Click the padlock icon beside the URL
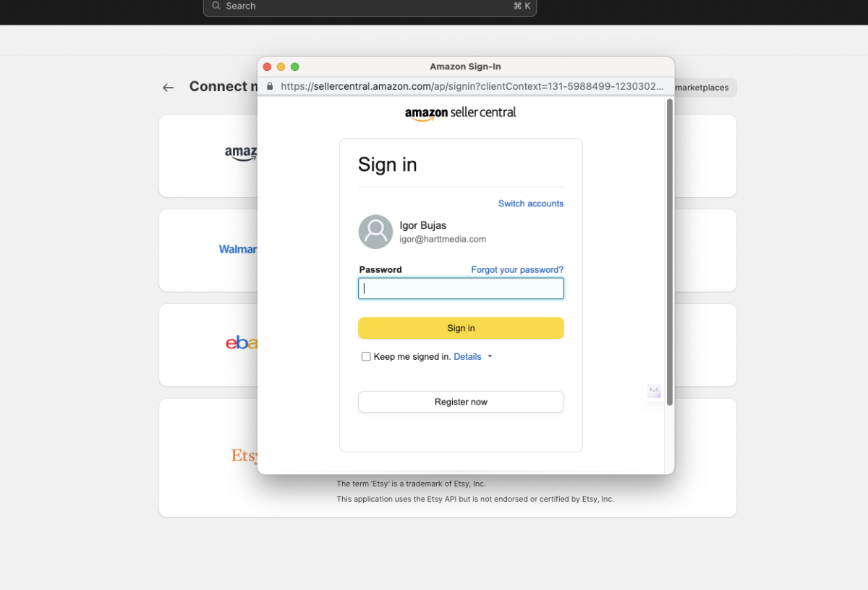 pos(271,86)
